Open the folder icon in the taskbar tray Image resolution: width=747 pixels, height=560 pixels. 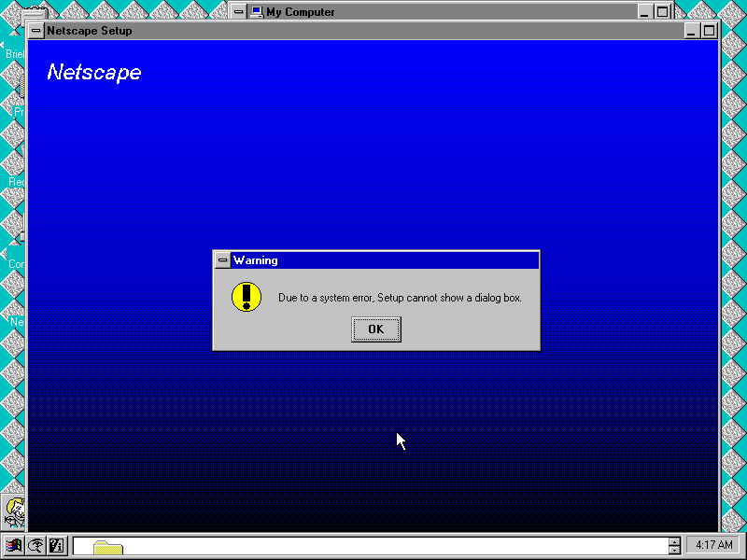pyautogui.click(x=107, y=548)
